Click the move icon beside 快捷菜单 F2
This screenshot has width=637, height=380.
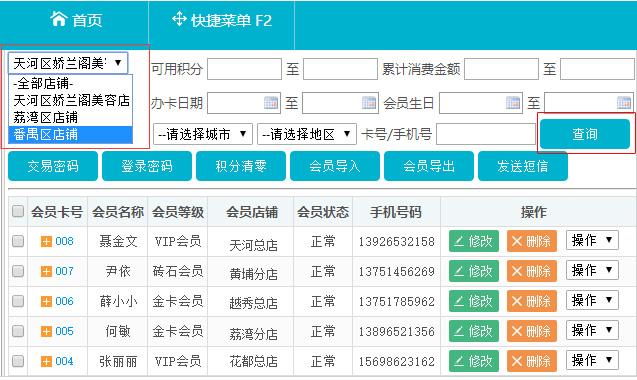pyautogui.click(x=179, y=19)
